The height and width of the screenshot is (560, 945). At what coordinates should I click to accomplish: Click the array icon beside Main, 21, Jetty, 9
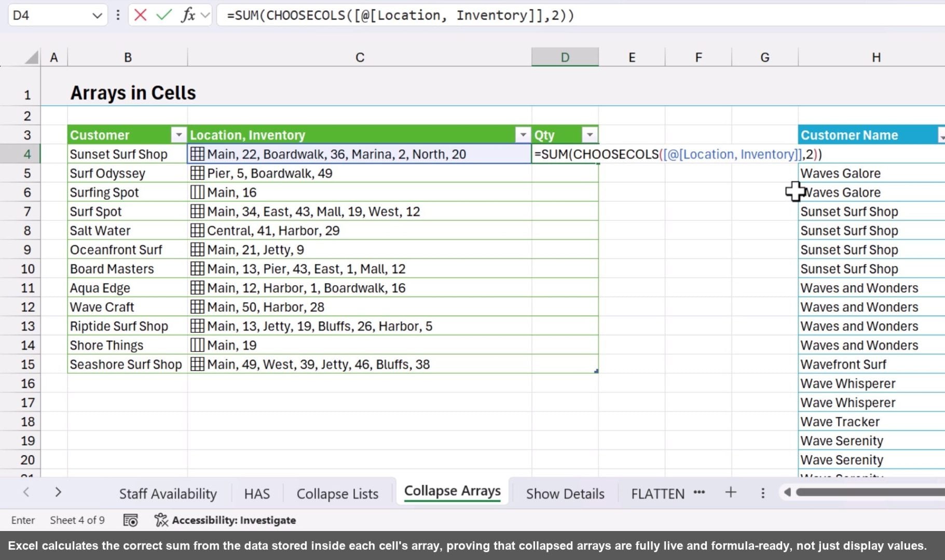pyautogui.click(x=197, y=249)
